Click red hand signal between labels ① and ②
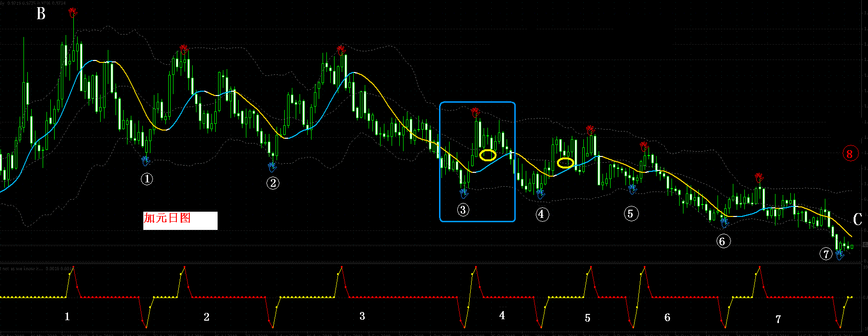868x336 pixels. pos(184,48)
